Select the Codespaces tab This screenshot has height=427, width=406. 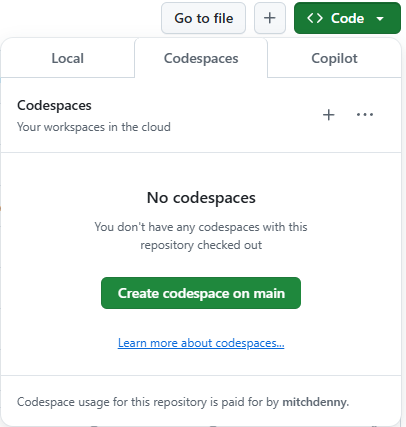(x=201, y=58)
